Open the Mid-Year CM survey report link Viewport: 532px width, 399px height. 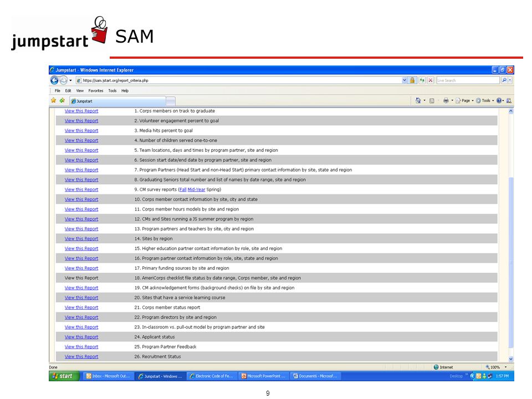[x=196, y=190]
